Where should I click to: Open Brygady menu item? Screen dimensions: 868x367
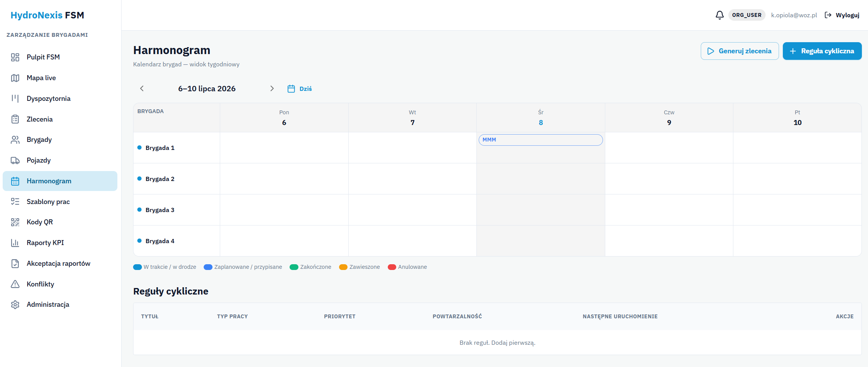coord(60,140)
